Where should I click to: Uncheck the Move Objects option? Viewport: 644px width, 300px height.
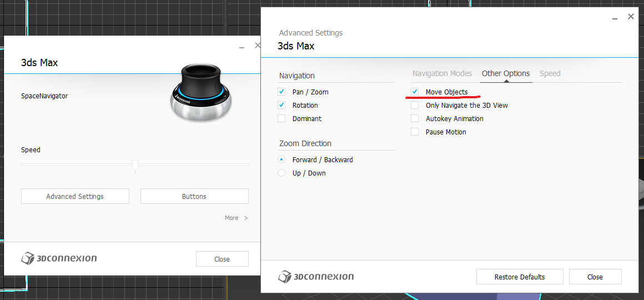click(415, 92)
